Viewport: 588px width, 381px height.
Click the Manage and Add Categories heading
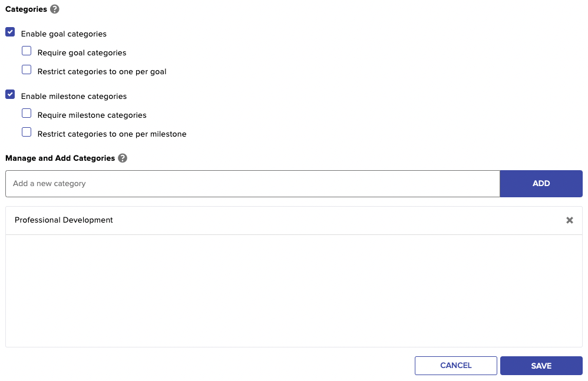click(x=60, y=158)
